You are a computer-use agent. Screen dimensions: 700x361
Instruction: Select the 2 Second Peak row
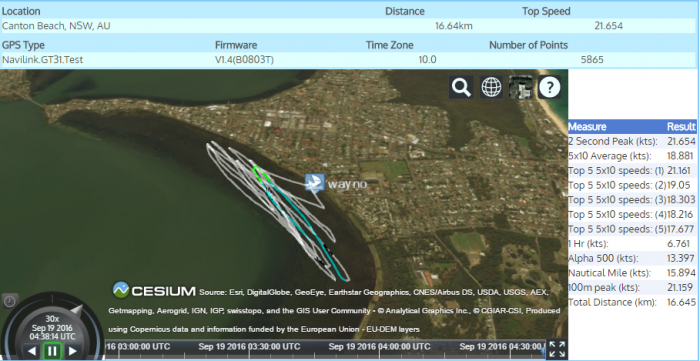632,141
